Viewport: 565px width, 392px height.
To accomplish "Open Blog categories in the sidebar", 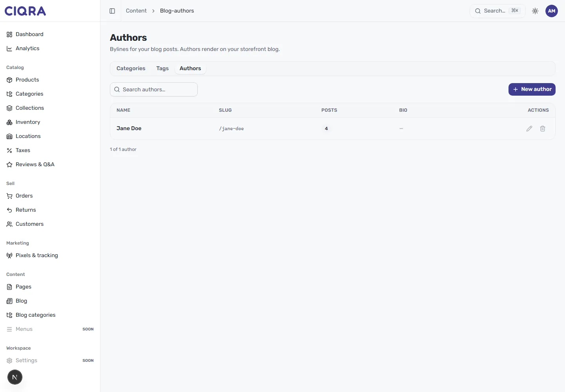I will coord(50,315).
